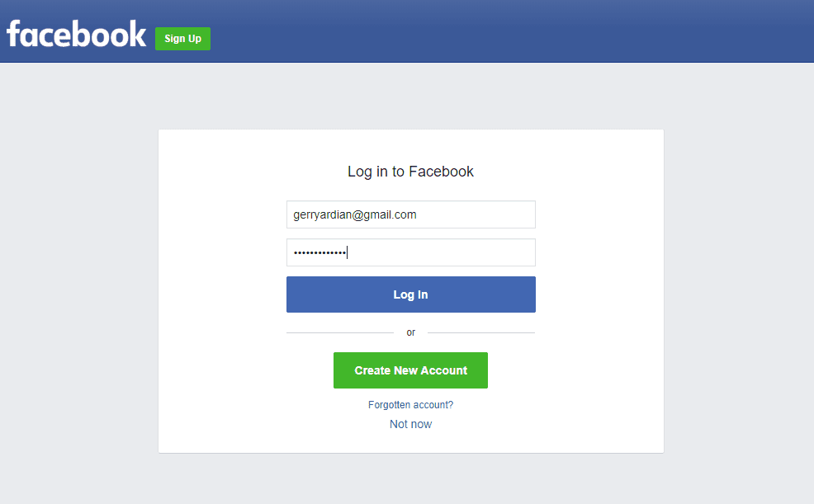Focus the password field with dots

[x=410, y=252]
